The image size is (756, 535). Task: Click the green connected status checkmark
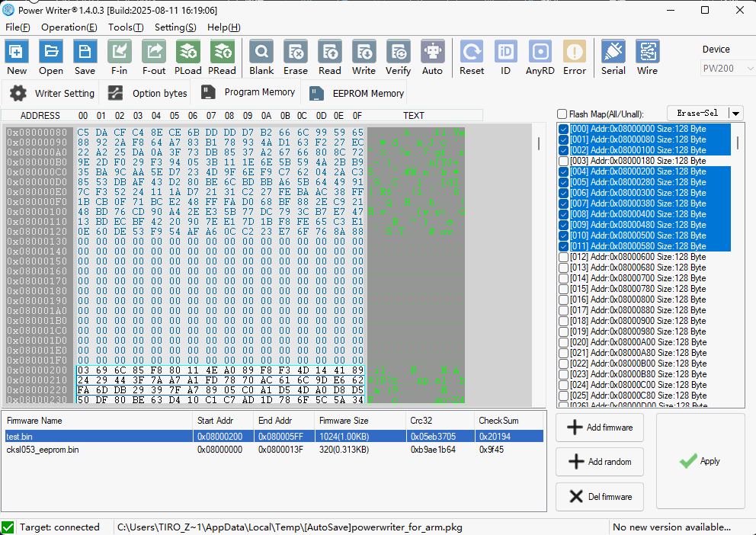tap(7, 527)
